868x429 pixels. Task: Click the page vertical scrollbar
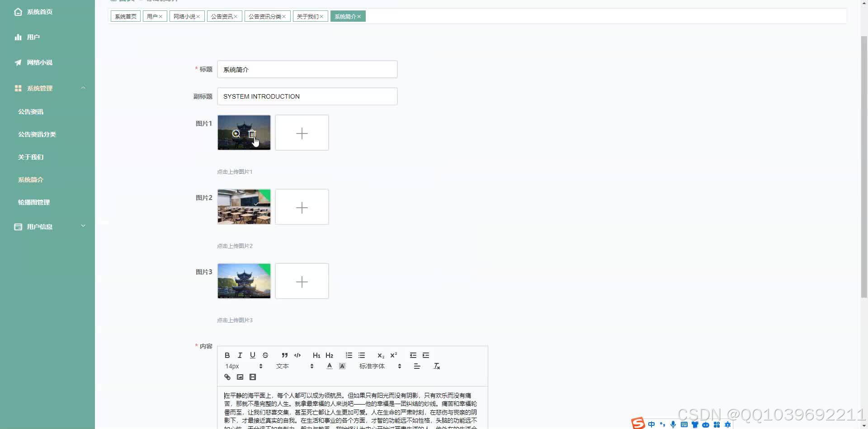864,167
